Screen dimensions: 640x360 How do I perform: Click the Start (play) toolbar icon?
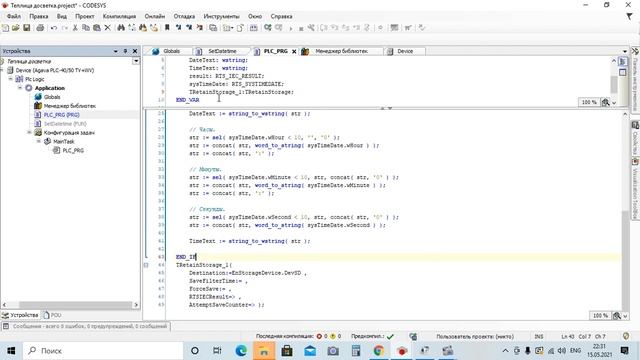pyautogui.click(x=291, y=28)
